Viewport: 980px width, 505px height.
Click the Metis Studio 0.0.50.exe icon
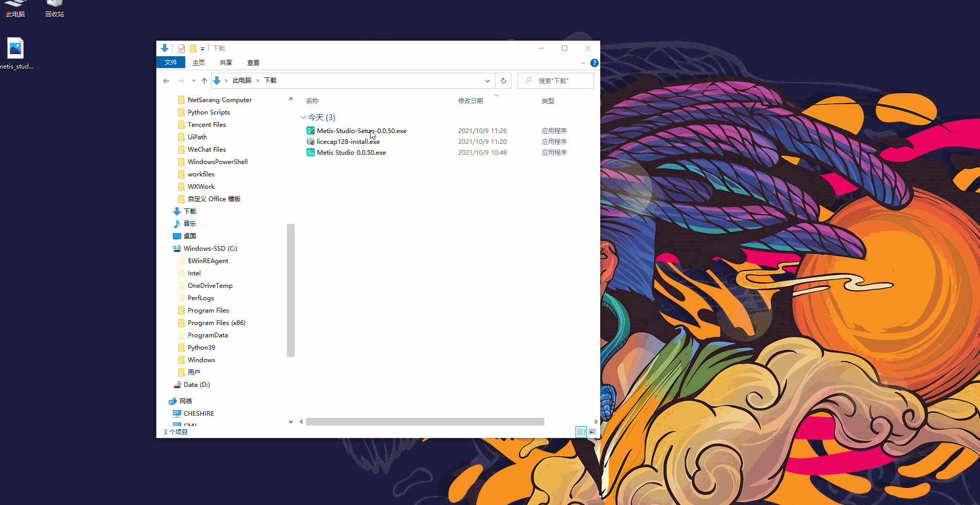[311, 153]
